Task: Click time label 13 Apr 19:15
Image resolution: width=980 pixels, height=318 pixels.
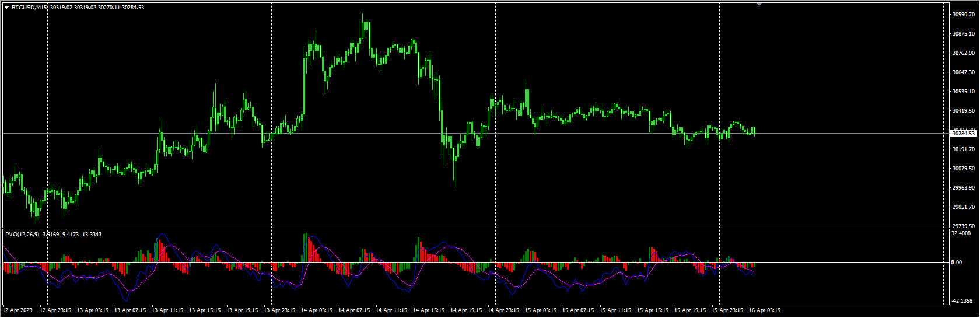Action: (242, 310)
